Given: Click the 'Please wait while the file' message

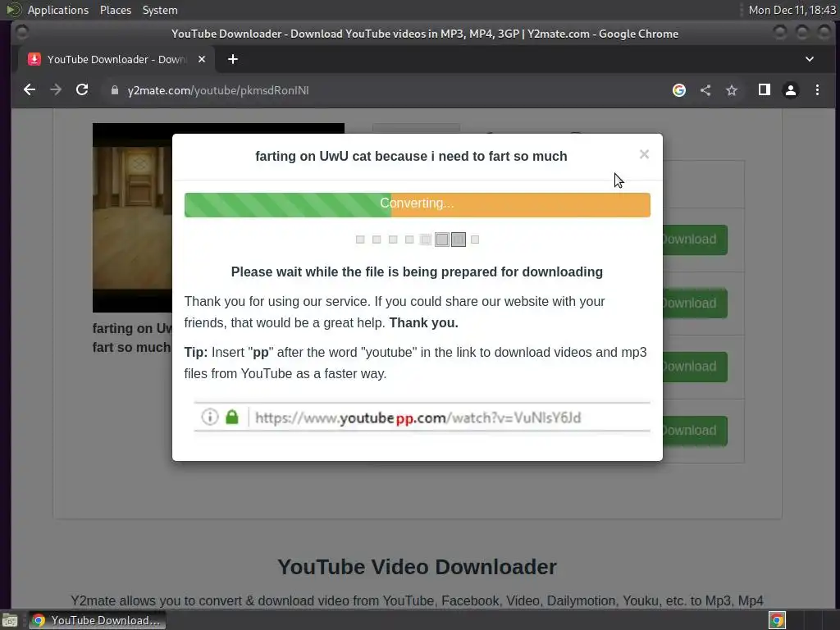Looking at the screenshot, I should point(417,272).
